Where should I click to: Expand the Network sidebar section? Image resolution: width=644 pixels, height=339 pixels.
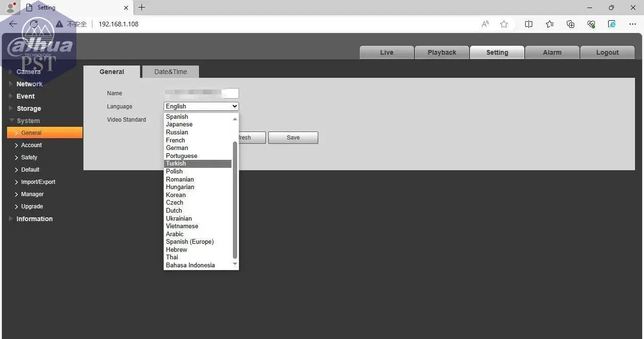click(x=29, y=84)
